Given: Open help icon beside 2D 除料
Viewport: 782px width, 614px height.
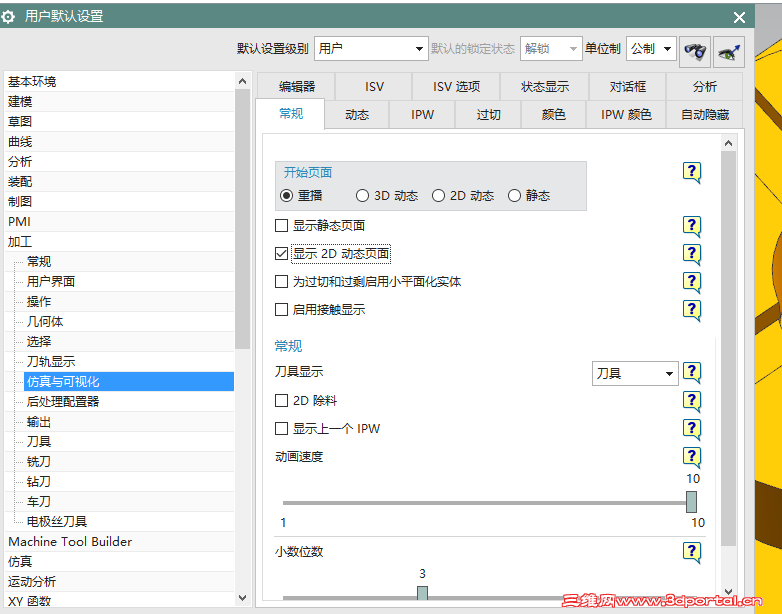Looking at the screenshot, I should 692,401.
